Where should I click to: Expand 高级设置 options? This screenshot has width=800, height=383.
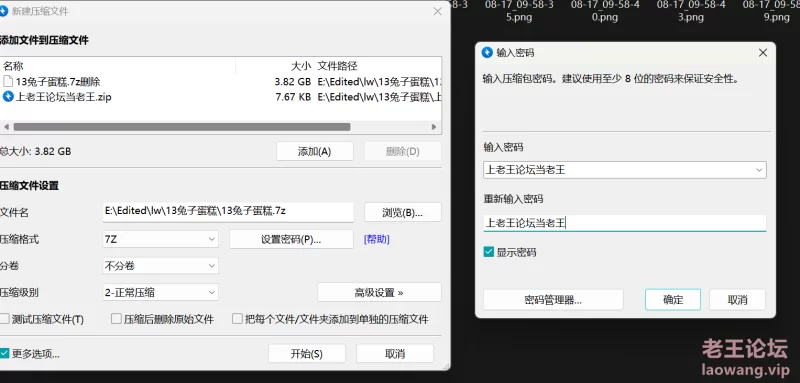pyautogui.click(x=379, y=292)
